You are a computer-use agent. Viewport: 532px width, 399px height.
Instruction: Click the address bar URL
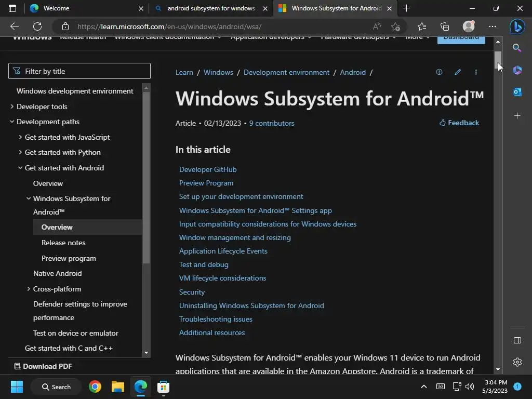(169, 26)
